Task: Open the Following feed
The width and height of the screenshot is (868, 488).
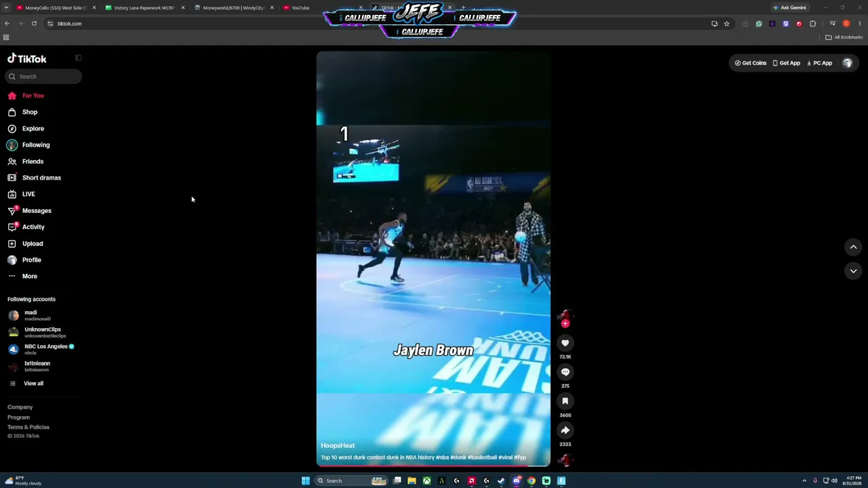Action: (28, 145)
